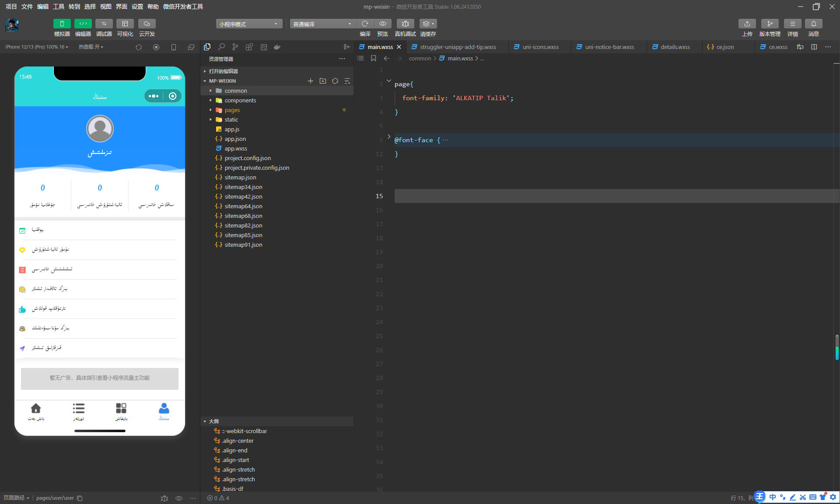
Task: Toggle the debugger panel button
Action: (104, 24)
